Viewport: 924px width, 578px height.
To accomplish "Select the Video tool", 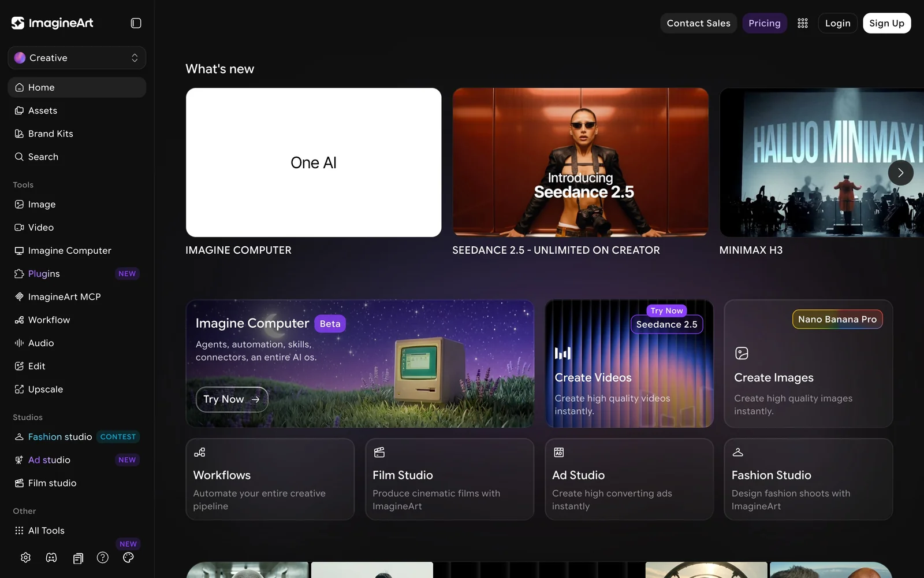I will tap(77, 227).
